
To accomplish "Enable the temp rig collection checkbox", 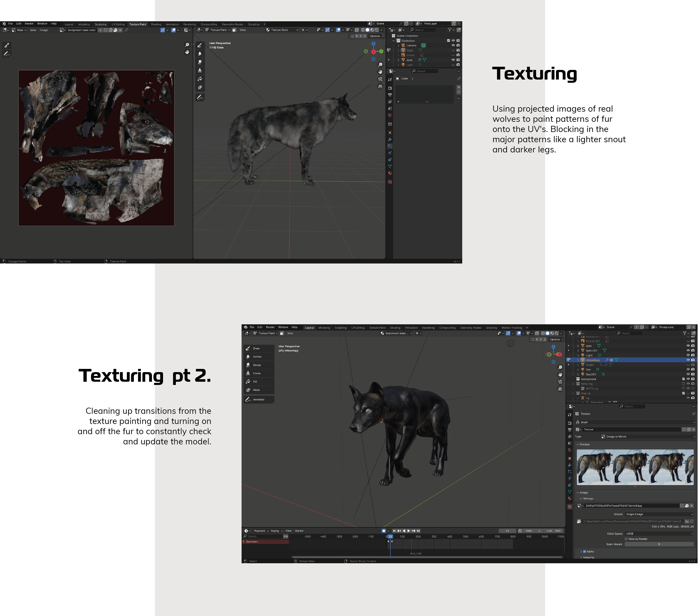I will point(683,384).
